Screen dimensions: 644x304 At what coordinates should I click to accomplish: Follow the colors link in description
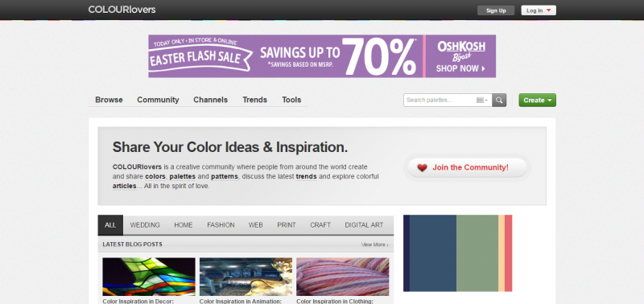tap(155, 177)
